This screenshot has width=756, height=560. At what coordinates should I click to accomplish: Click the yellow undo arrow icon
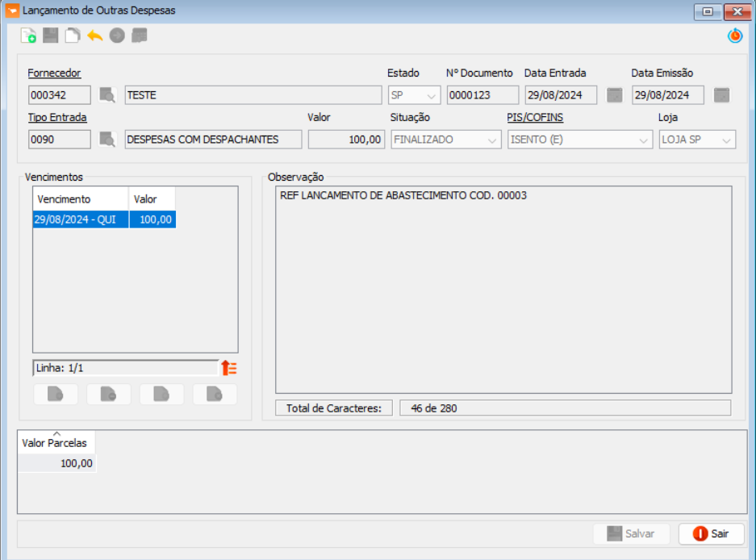click(95, 36)
